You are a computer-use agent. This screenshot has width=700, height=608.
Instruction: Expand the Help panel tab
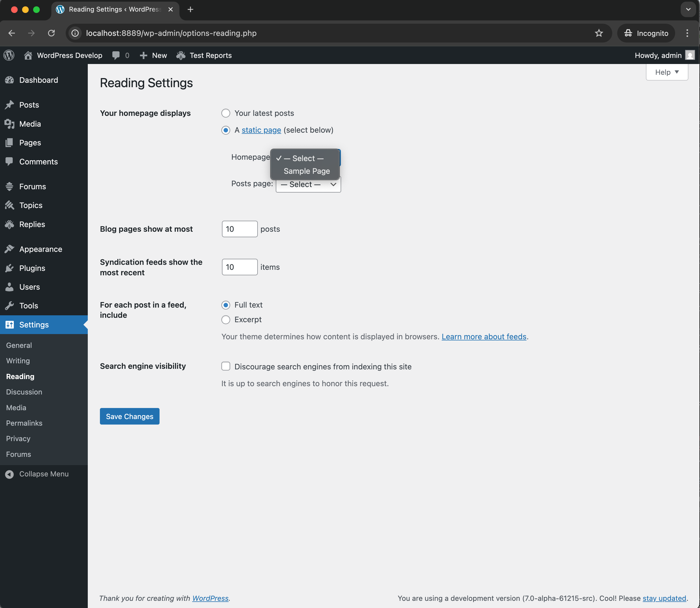(x=666, y=72)
